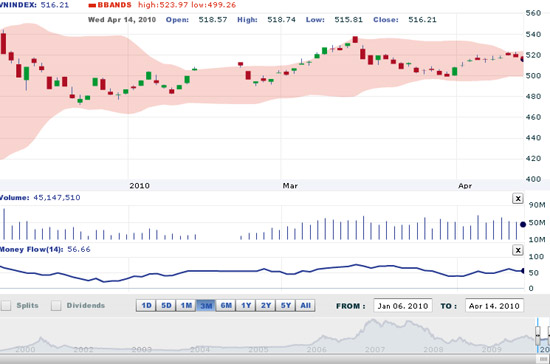
Task: Select the 1M time range
Action: coord(186,305)
